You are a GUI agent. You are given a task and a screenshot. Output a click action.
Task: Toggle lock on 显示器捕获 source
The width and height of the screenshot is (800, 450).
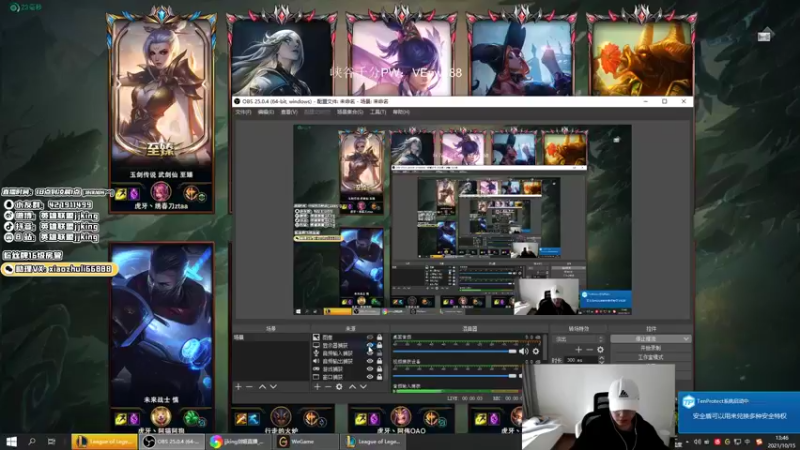(379, 345)
